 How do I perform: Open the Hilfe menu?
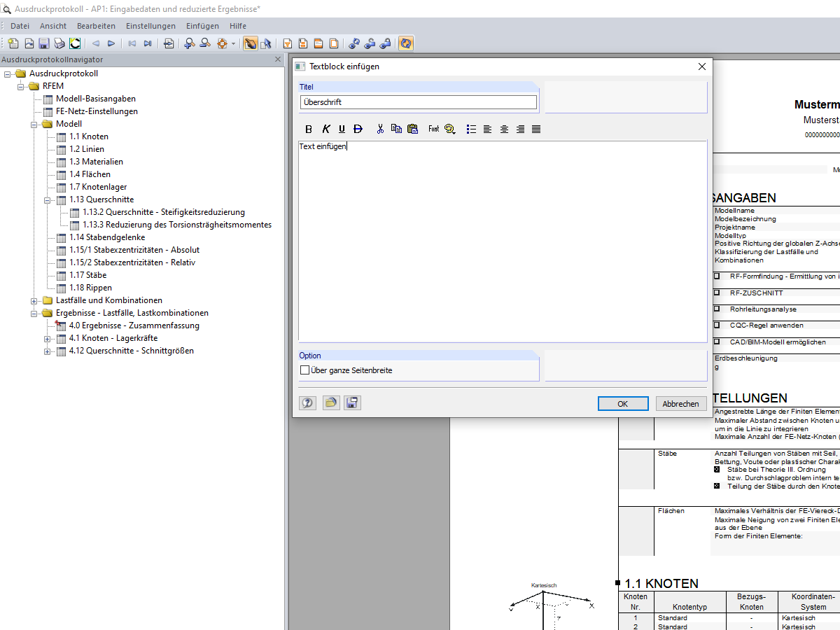click(x=238, y=26)
